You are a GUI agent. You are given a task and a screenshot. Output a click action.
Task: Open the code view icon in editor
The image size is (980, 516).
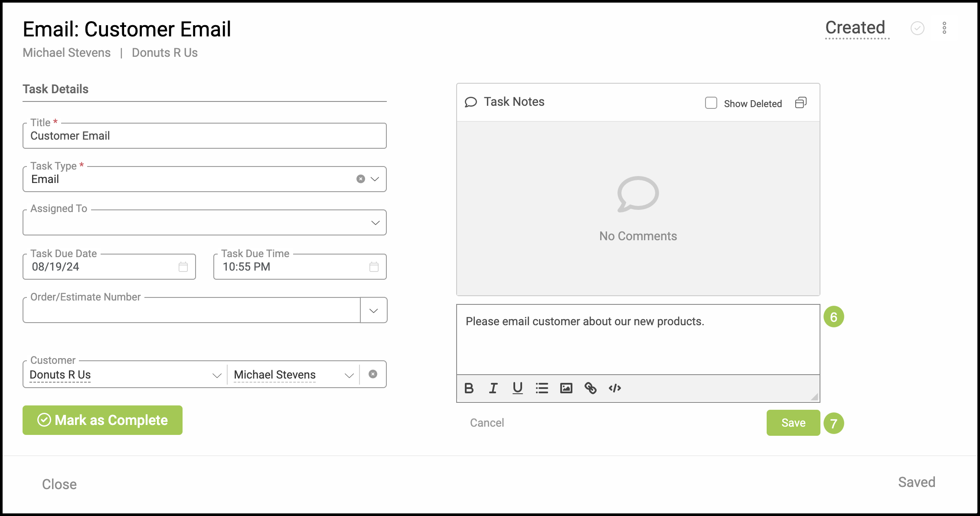click(x=614, y=388)
